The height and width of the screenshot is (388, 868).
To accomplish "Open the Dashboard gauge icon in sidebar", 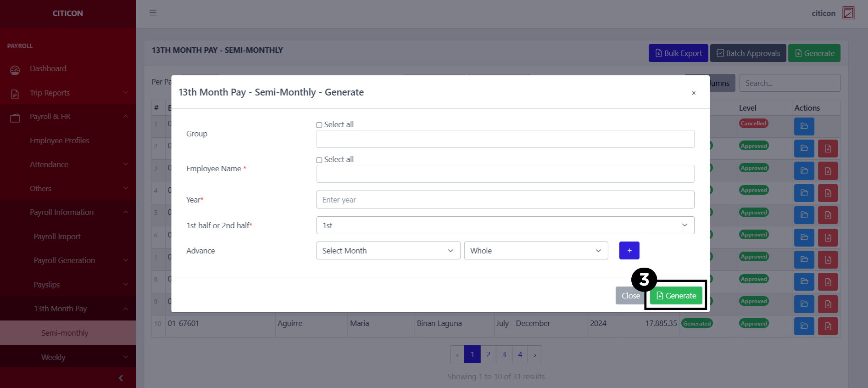I will 15,70.
